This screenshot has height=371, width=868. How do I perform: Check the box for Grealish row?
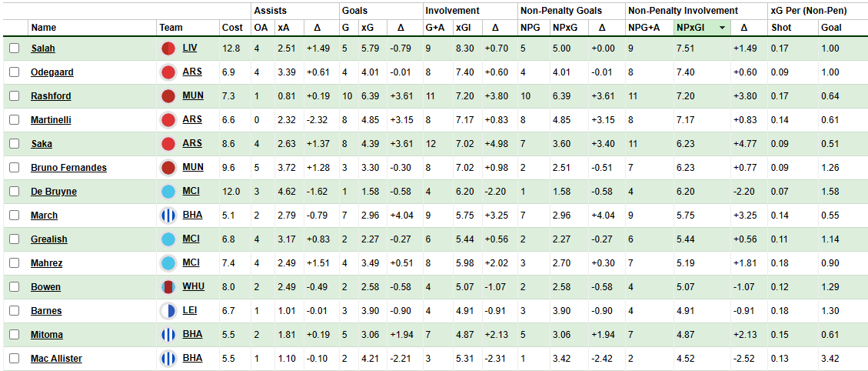(x=15, y=239)
